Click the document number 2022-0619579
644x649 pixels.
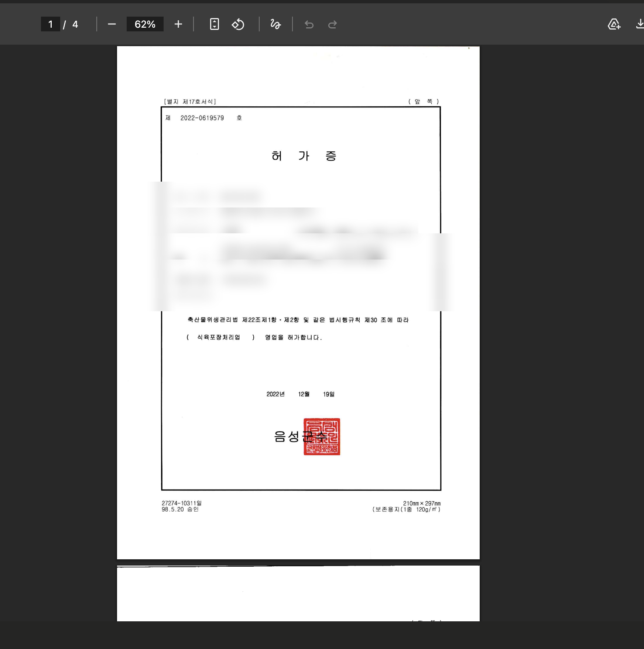point(202,118)
